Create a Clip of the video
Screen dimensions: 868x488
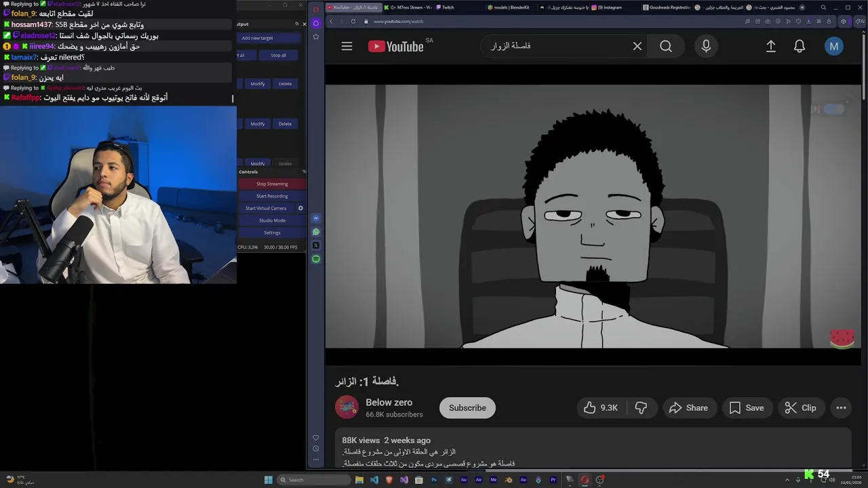(800, 407)
